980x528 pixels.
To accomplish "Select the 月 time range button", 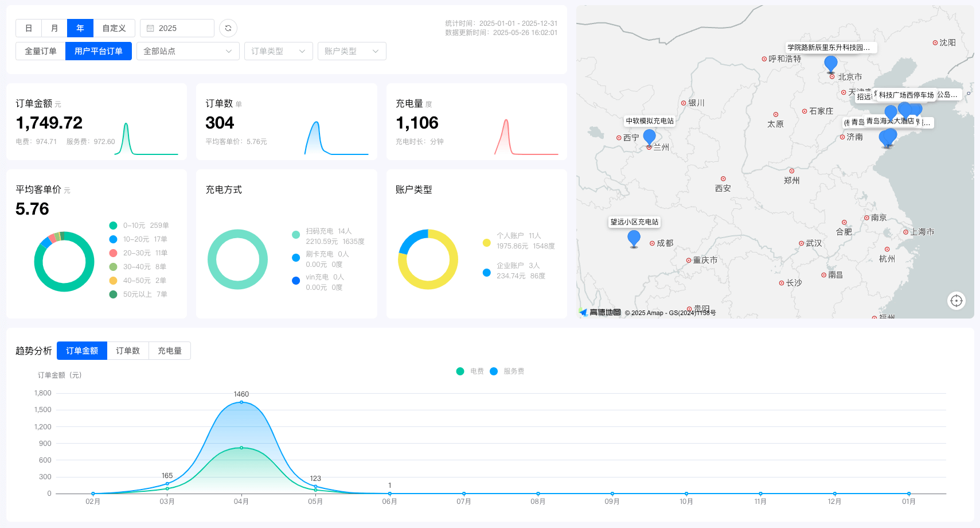I will [x=54, y=28].
